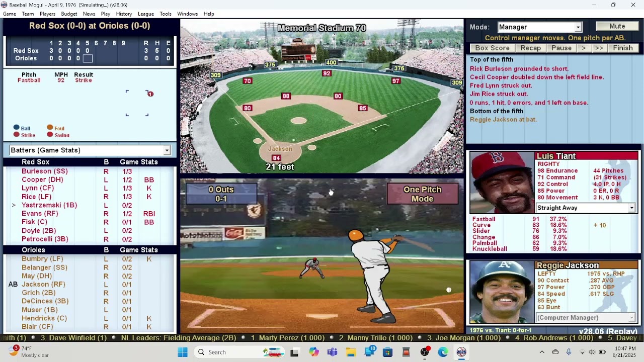
Task: Open Microsoft Edge from the taskbar
Action: 443,352
